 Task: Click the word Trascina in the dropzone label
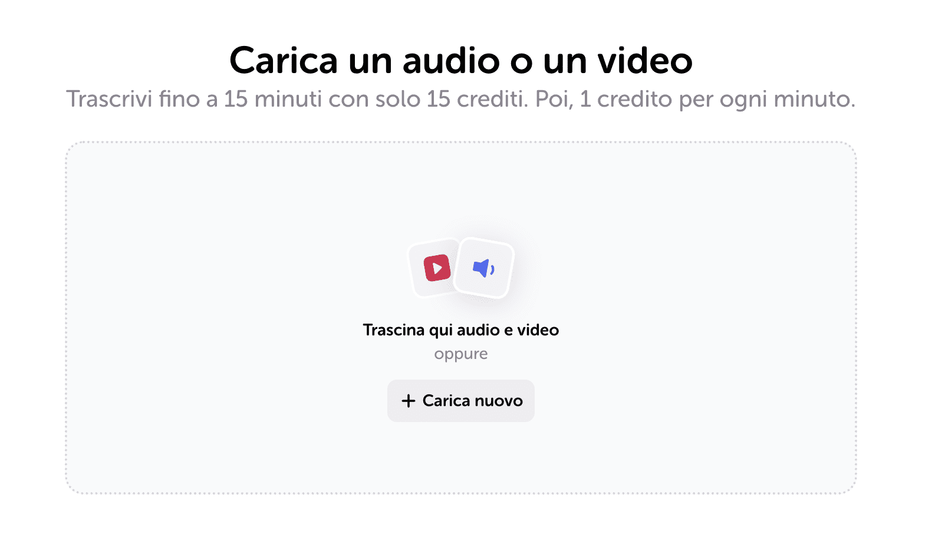(x=394, y=330)
